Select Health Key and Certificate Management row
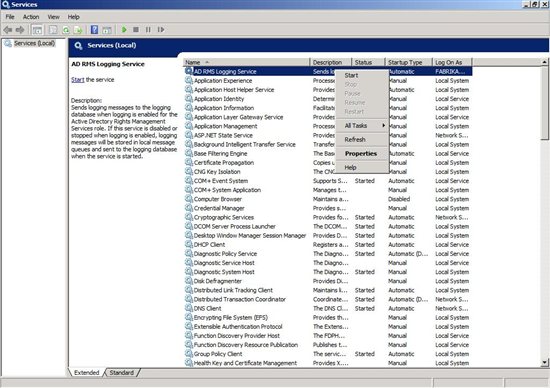This screenshot has height=388, width=550. 328,363
